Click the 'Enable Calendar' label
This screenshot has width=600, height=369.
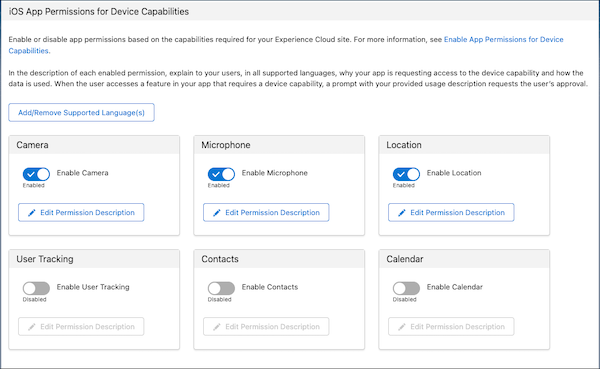tap(455, 287)
